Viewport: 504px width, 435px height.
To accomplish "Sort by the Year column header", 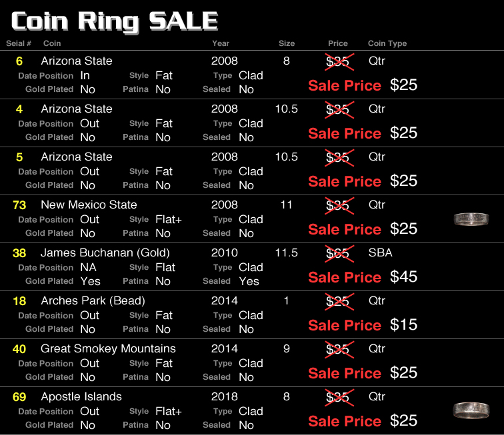I will (x=221, y=43).
